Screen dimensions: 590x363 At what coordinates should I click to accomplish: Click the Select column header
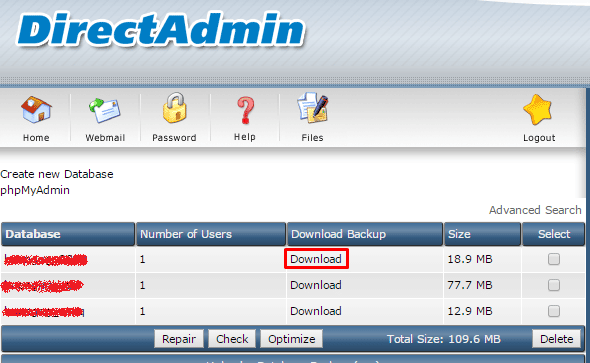click(554, 234)
